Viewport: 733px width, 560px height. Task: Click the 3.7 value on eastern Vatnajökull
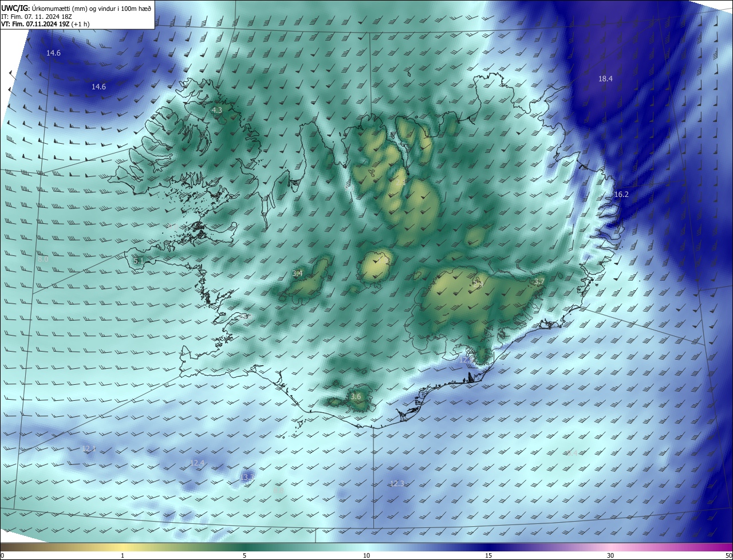(539, 281)
